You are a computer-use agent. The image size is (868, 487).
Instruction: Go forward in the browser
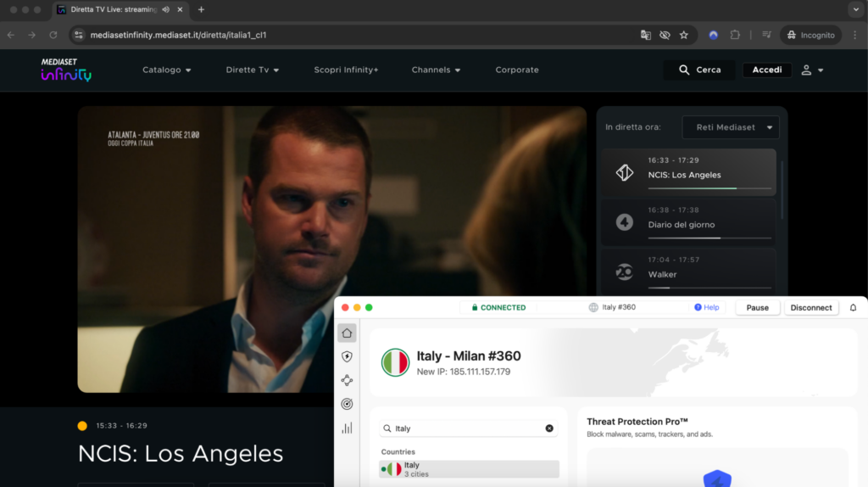(31, 35)
